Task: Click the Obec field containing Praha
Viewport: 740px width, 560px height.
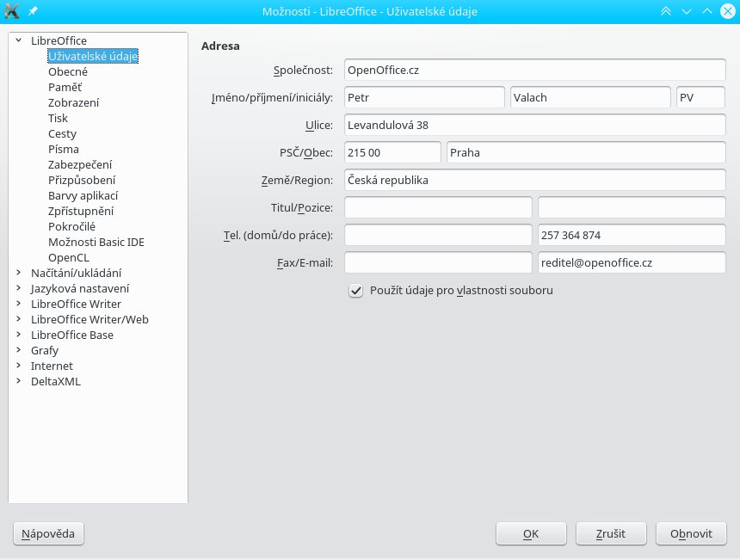Action: click(x=586, y=152)
